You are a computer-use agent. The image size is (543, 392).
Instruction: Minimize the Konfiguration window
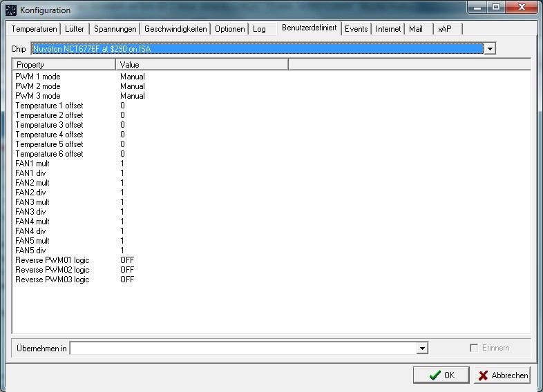(x=477, y=7)
